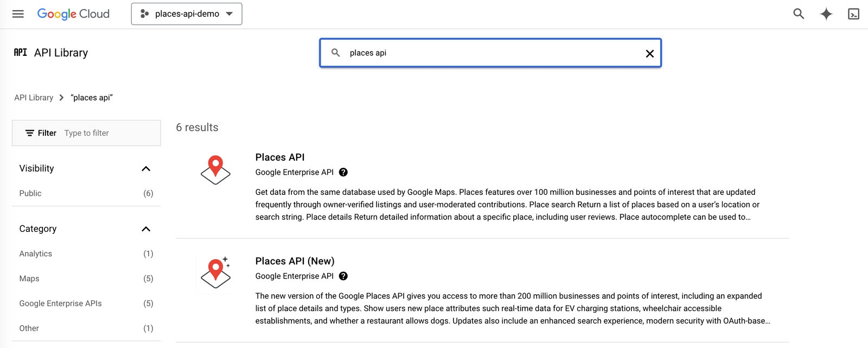Click the Google Cloud logo
Screen dimensions: 868x348
coord(73,14)
